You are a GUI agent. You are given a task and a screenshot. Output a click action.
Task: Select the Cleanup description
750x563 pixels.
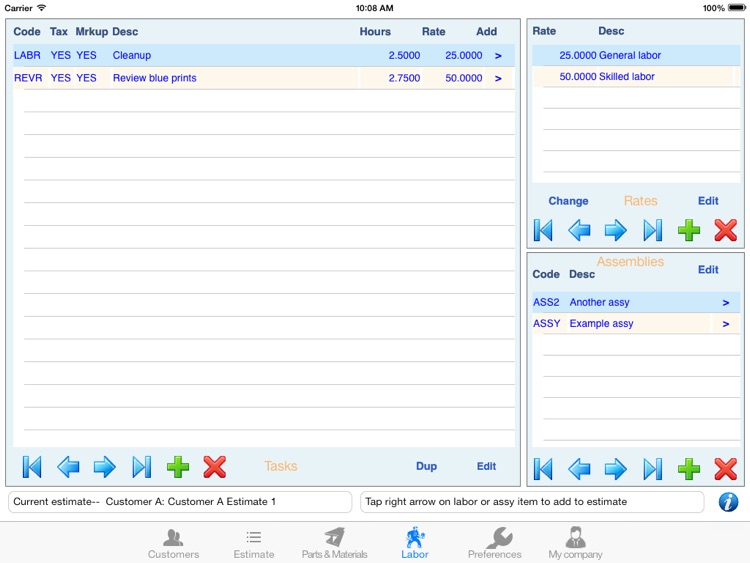pyautogui.click(x=132, y=55)
